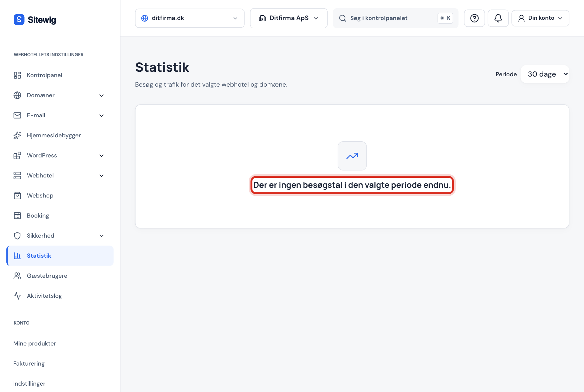Open Indstillinger under Konto
This screenshot has width=584, height=392.
[x=29, y=383]
